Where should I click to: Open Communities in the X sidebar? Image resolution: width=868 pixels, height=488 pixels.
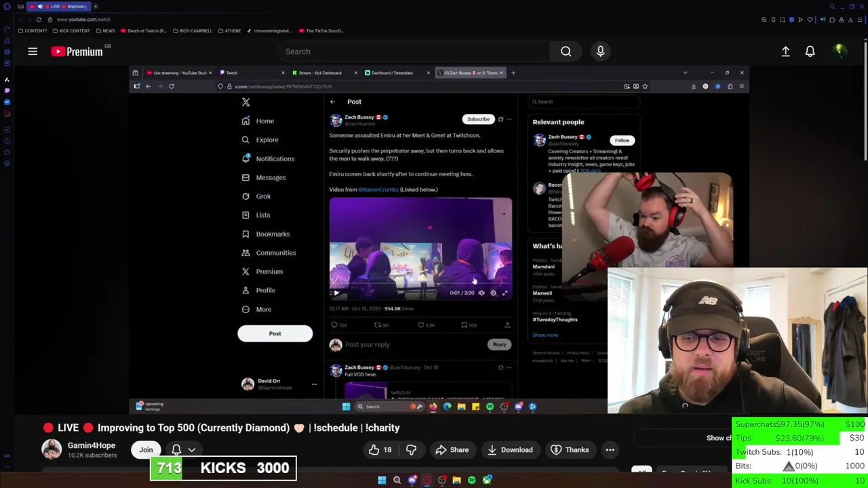coord(269,253)
